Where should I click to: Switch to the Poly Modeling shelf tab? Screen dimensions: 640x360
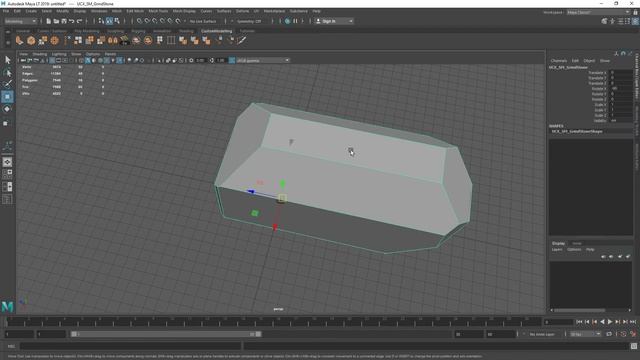click(87, 31)
